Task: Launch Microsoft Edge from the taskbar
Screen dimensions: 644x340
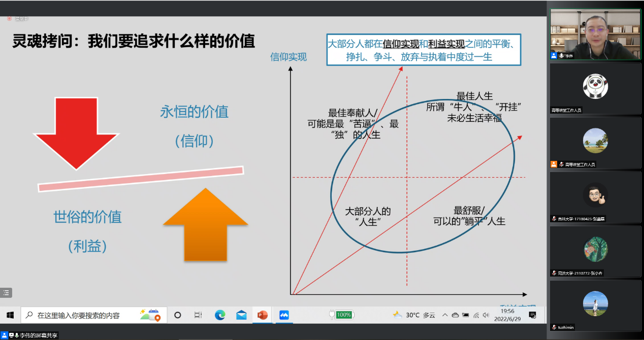Action: [220, 315]
